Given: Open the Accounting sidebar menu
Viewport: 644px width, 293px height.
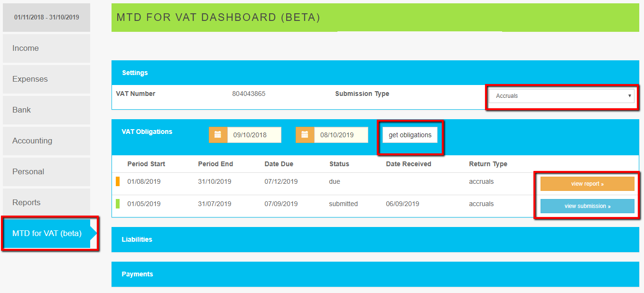Looking at the screenshot, I should coord(47,141).
